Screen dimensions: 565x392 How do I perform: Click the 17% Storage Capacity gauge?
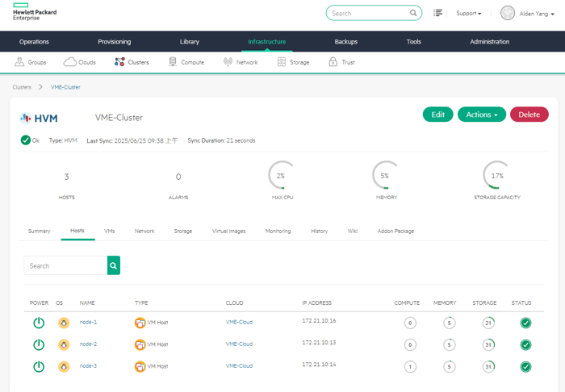coord(497,175)
